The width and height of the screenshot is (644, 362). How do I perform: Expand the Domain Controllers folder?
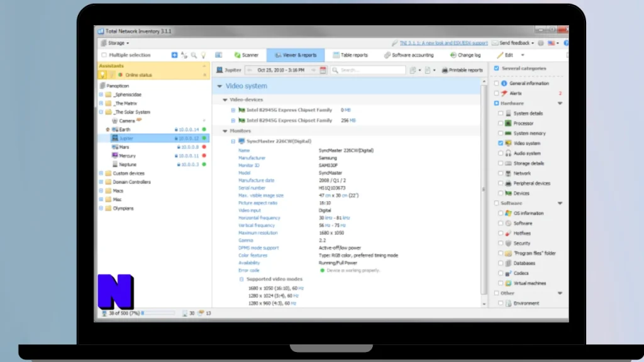coord(101,182)
